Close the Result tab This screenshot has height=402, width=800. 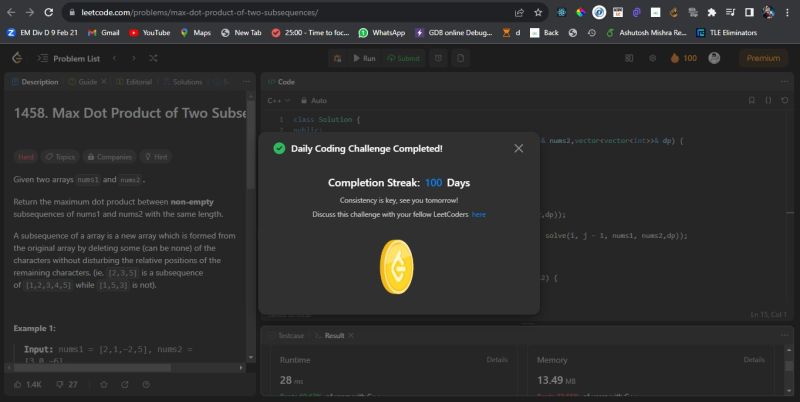point(351,335)
